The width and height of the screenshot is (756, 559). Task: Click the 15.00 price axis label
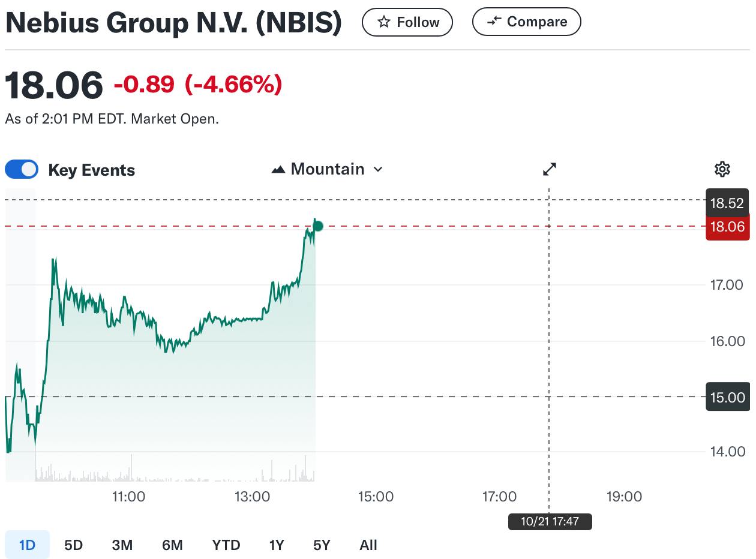coord(727,397)
